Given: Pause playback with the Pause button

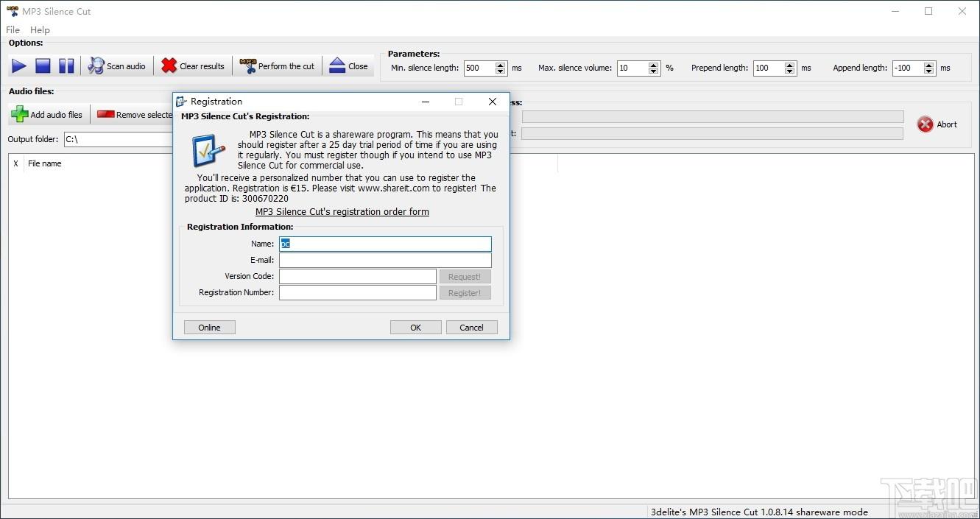Looking at the screenshot, I should (x=66, y=66).
